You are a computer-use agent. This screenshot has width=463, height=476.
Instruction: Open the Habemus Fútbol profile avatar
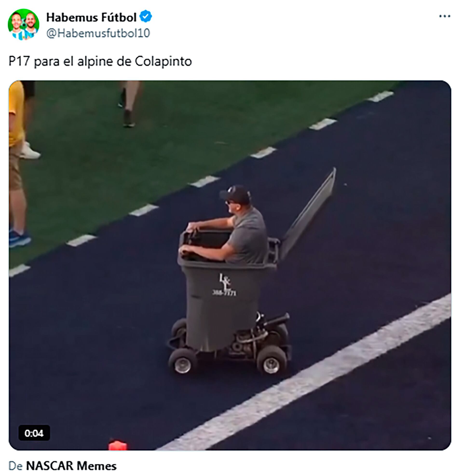[x=24, y=24]
